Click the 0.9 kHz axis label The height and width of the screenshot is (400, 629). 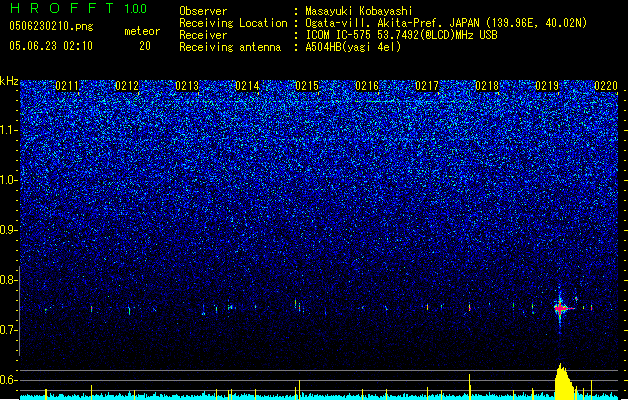tap(9, 230)
